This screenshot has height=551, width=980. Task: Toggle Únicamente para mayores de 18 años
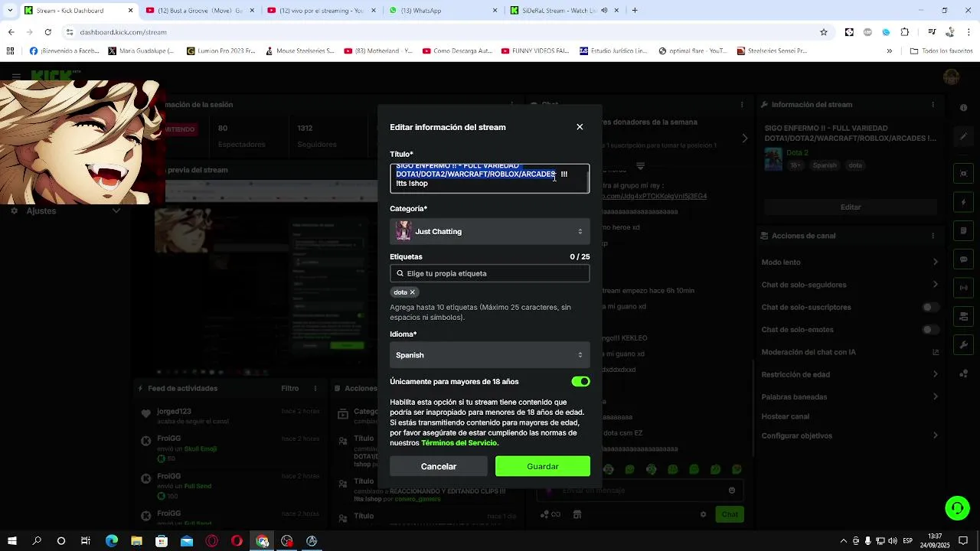tap(580, 381)
